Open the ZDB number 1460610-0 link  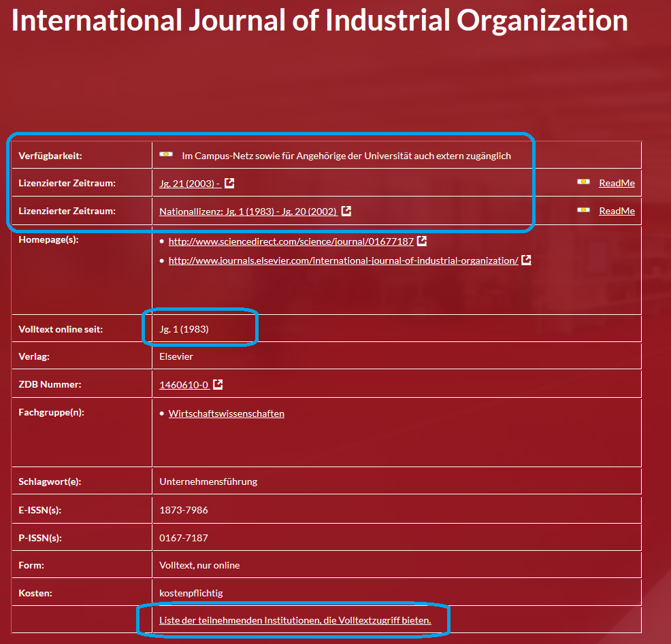tap(184, 385)
